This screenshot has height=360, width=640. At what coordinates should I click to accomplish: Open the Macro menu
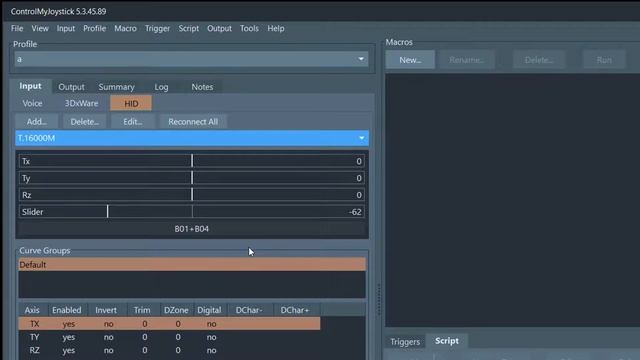coord(125,28)
